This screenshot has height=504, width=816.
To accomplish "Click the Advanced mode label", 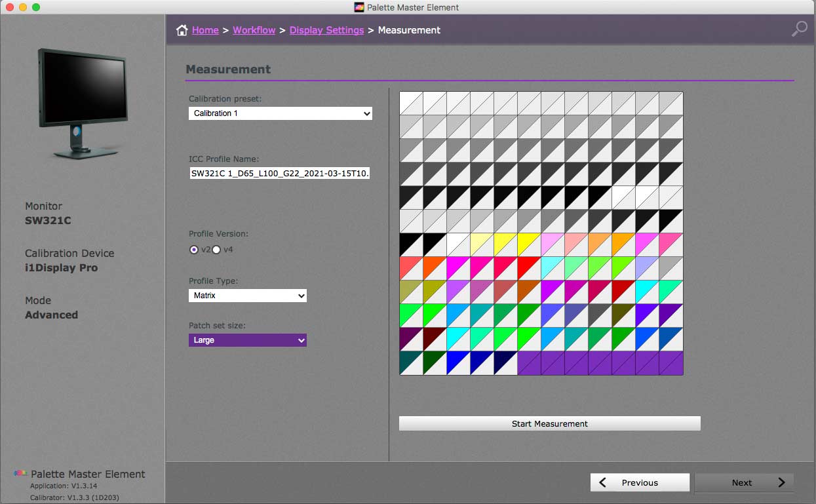I will tap(51, 315).
